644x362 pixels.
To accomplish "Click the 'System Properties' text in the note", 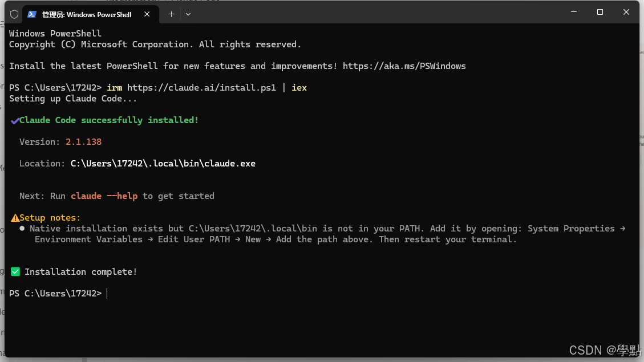I will pos(571,229).
